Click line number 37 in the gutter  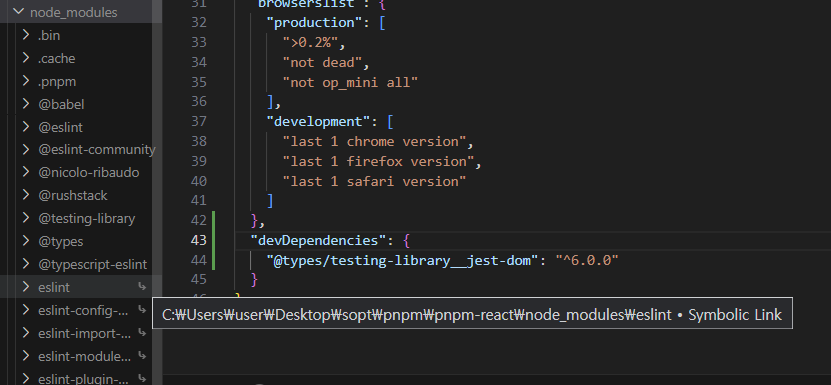tap(199, 121)
